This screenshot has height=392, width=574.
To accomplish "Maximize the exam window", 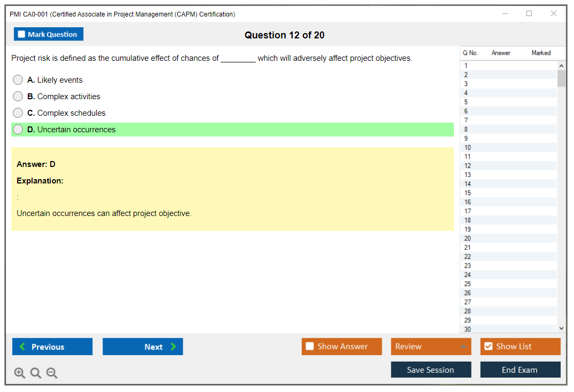I will pos(529,14).
